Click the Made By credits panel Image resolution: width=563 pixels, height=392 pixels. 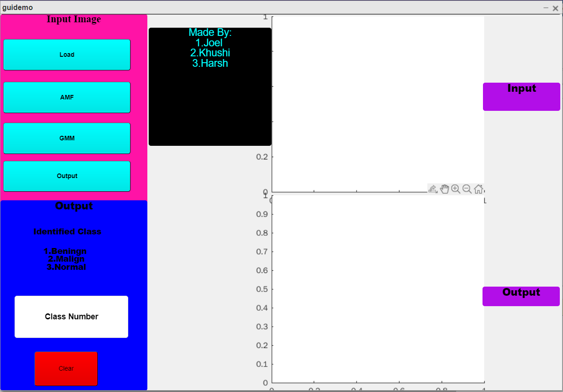[210, 85]
